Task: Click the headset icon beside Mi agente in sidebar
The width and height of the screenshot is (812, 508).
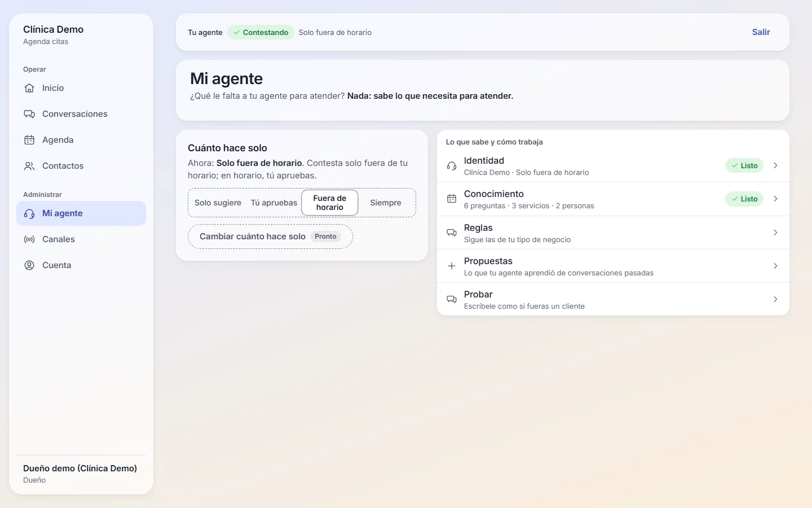Action: click(29, 213)
